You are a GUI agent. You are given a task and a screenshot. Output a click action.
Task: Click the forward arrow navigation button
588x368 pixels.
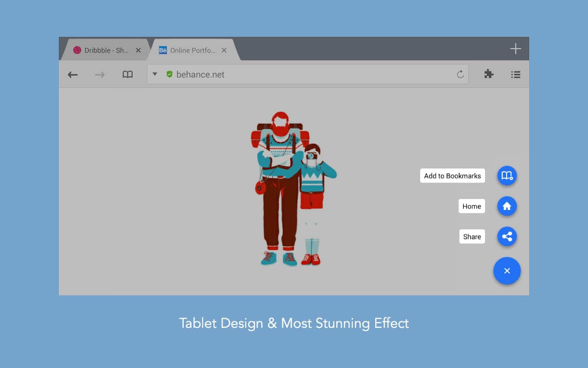coord(100,74)
